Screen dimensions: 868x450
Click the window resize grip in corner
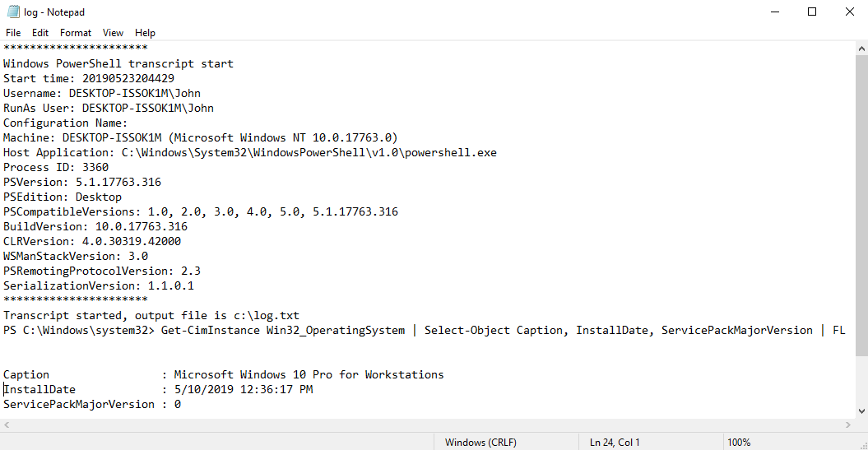coord(863,446)
